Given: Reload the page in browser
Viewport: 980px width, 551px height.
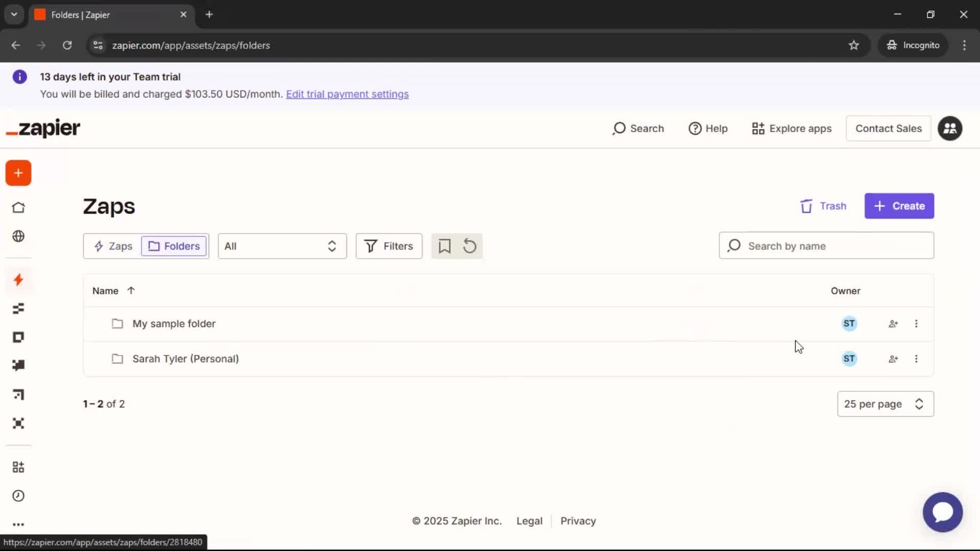Looking at the screenshot, I should [67, 45].
